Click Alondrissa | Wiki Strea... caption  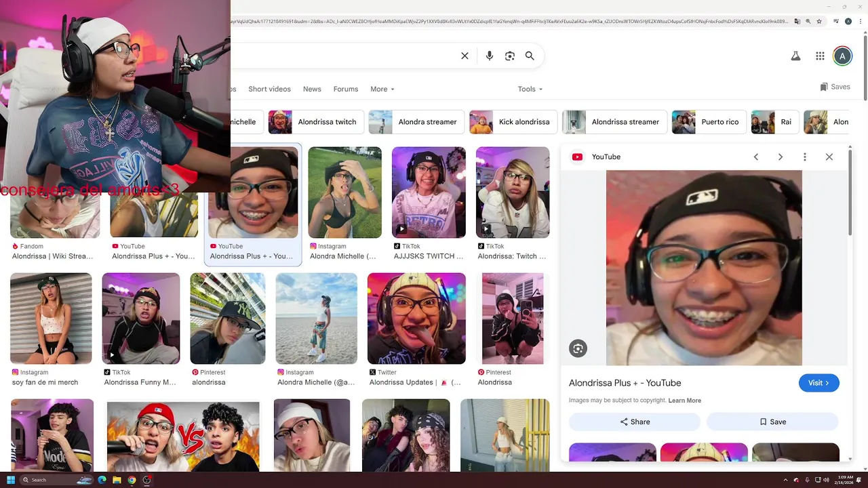point(52,256)
